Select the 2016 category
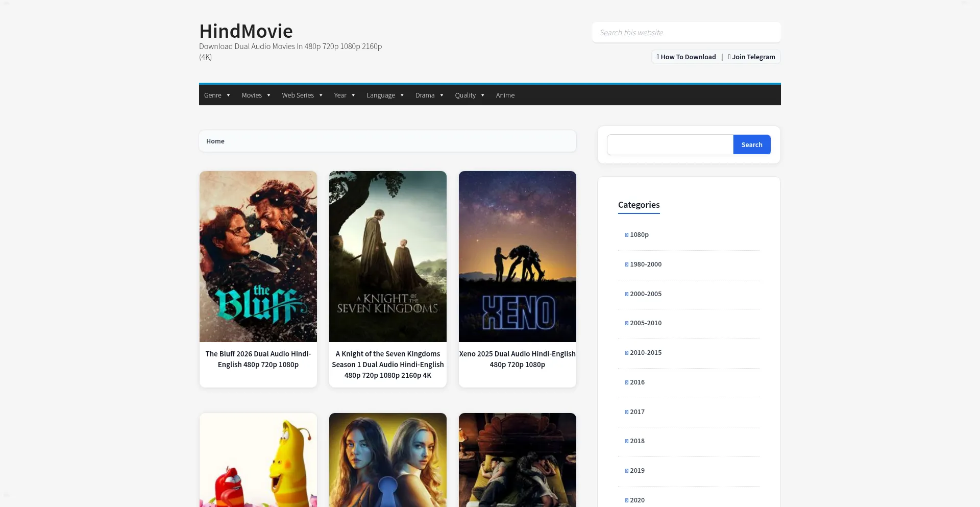The height and width of the screenshot is (507, 980). point(637,382)
